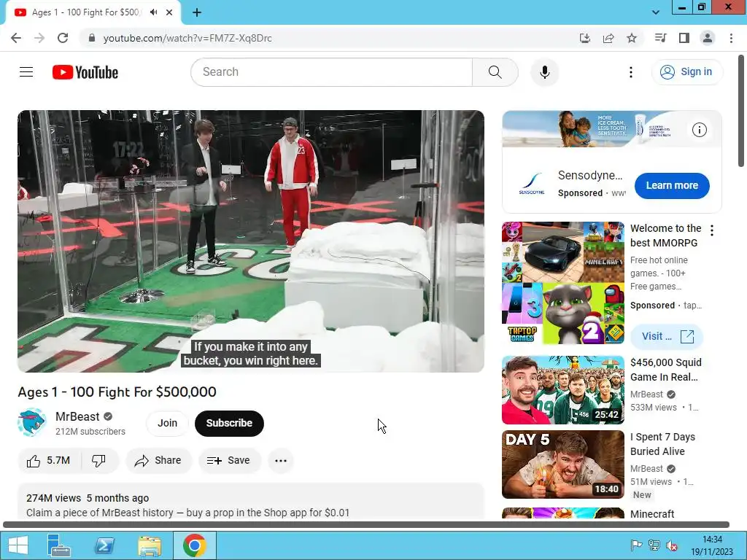
Task: Click network icon in system tray
Action: (x=654, y=545)
